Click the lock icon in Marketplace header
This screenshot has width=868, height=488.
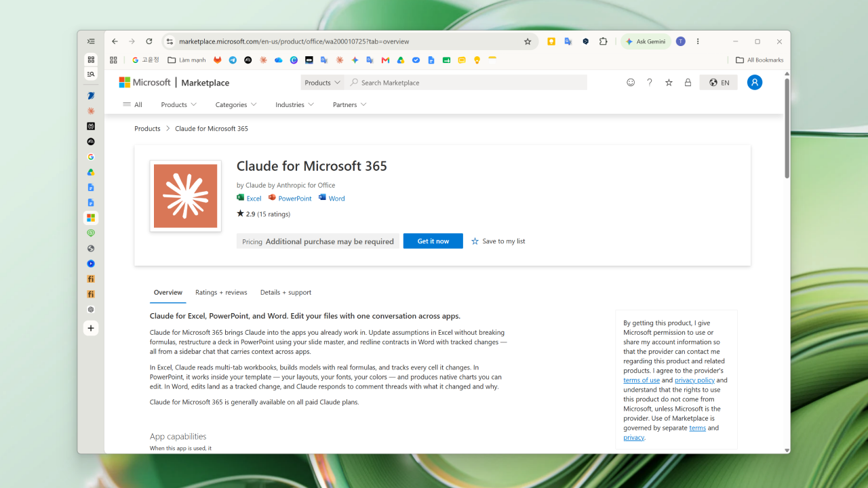click(x=688, y=83)
